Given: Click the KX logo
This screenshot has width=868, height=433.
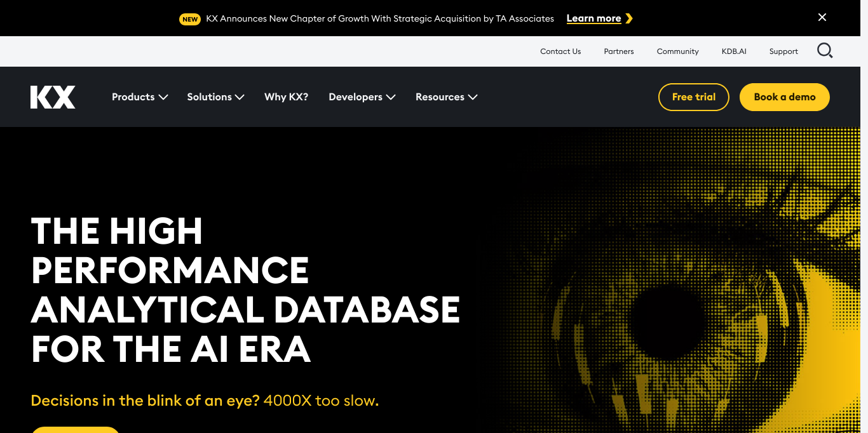Looking at the screenshot, I should tap(53, 97).
